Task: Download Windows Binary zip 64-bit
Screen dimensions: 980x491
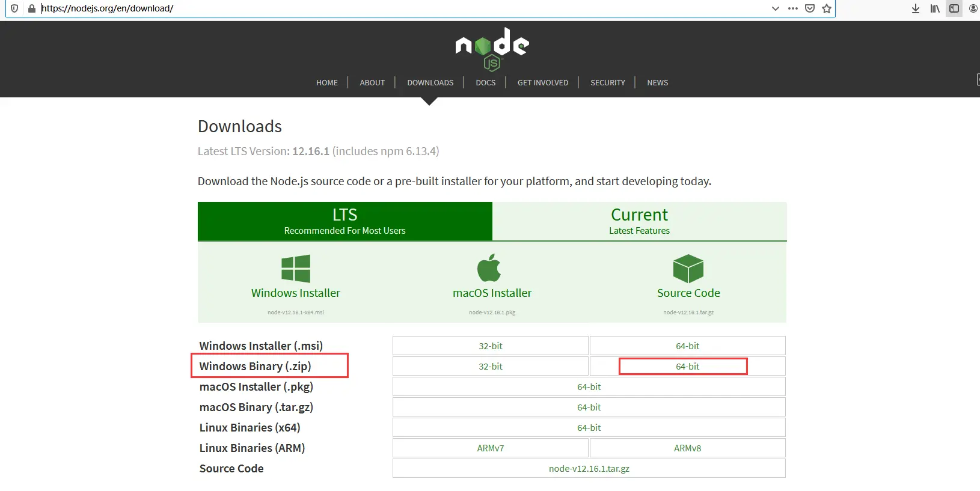Action: click(688, 366)
